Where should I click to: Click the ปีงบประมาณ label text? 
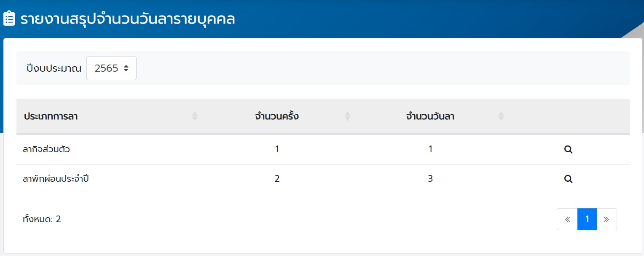click(x=54, y=68)
